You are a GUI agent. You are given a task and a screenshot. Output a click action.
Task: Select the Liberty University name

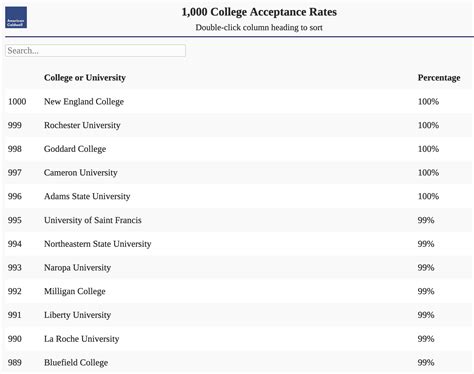[x=77, y=315]
